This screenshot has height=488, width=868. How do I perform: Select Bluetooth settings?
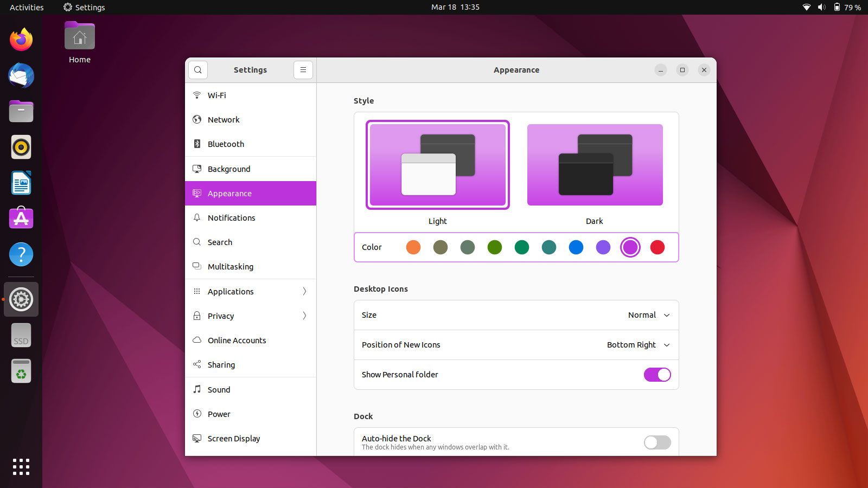click(x=225, y=144)
